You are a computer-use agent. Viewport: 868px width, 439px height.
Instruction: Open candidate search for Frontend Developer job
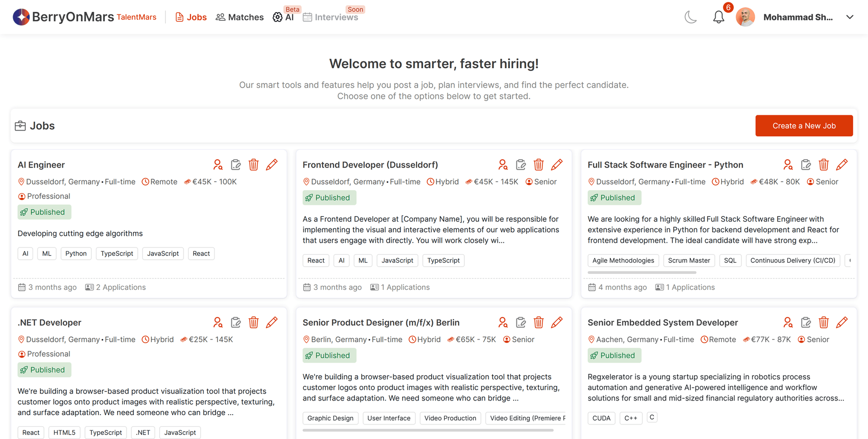[503, 165]
